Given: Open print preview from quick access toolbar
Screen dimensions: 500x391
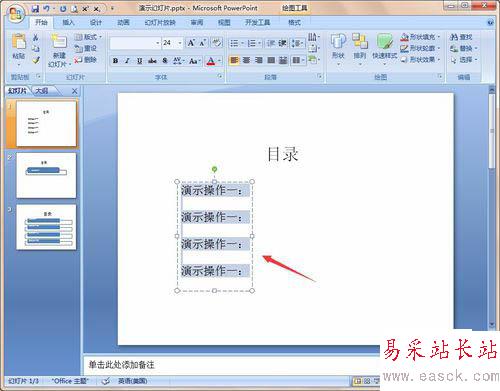Looking at the screenshot, I should pyautogui.click(x=74, y=9).
